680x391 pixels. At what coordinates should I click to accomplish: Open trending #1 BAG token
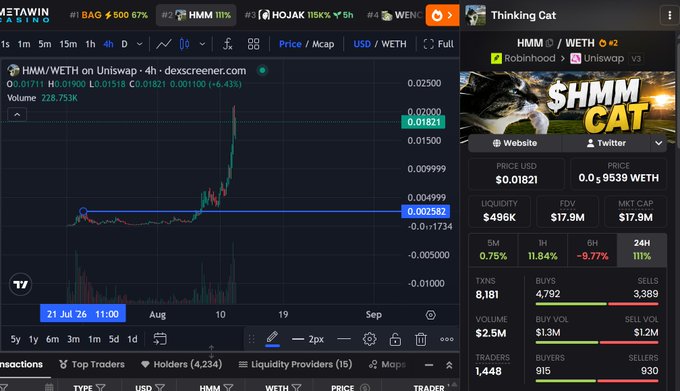[108, 15]
